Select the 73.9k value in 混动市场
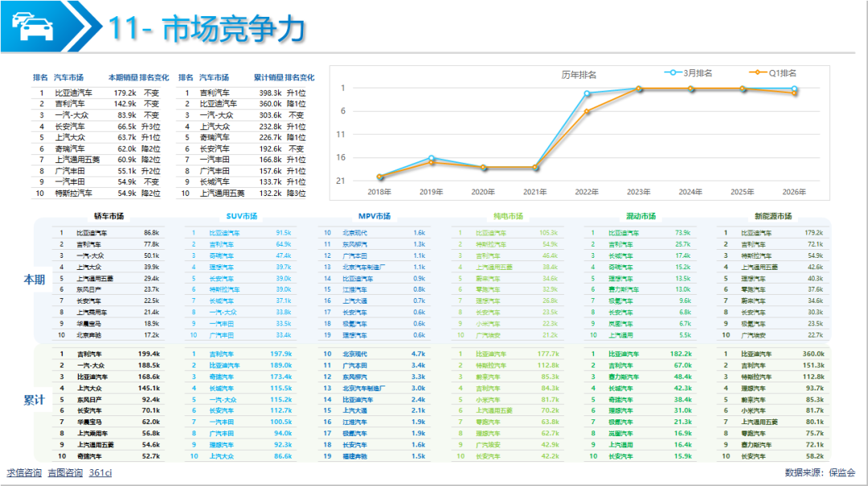Screen dimensions: 868x486 (x=682, y=233)
